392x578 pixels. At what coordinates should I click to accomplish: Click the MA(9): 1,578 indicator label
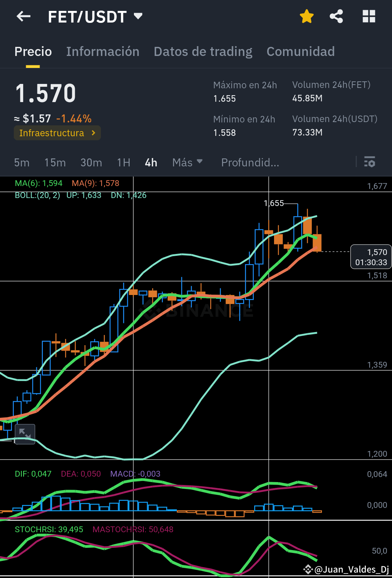click(x=95, y=183)
